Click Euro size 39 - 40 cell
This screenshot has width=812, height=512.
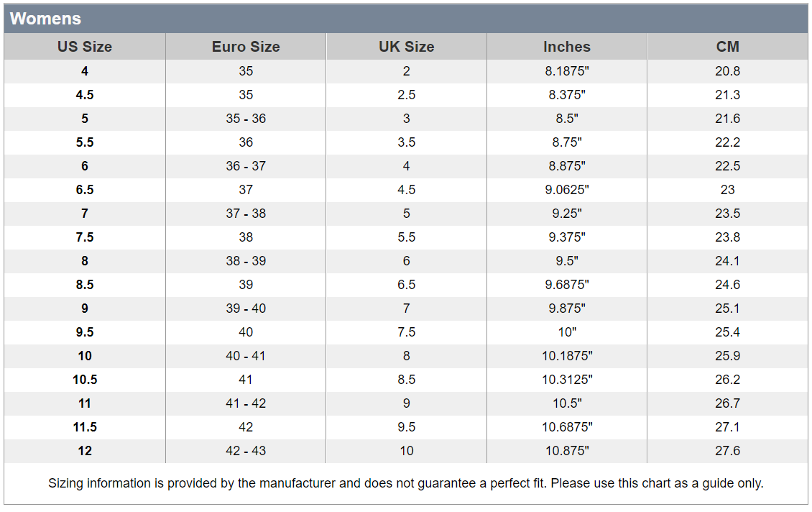pos(246,308)
